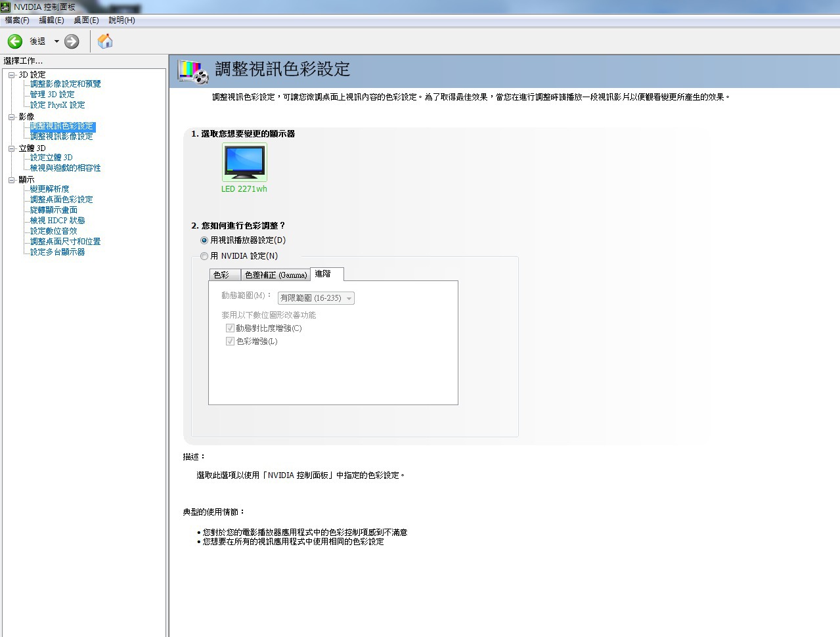Viewport: 840px width, 637px height.
Task: Open the 編輯(E) menu
Action: click(x=51, y=20)
